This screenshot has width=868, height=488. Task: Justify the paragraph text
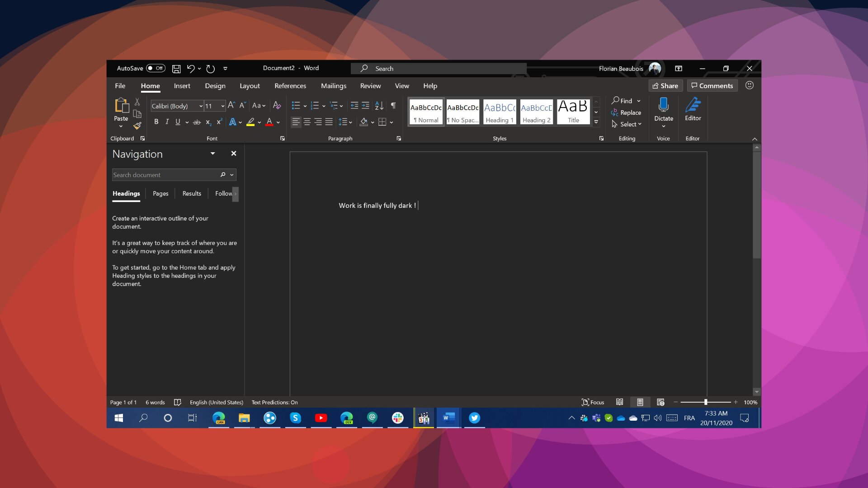329,122
